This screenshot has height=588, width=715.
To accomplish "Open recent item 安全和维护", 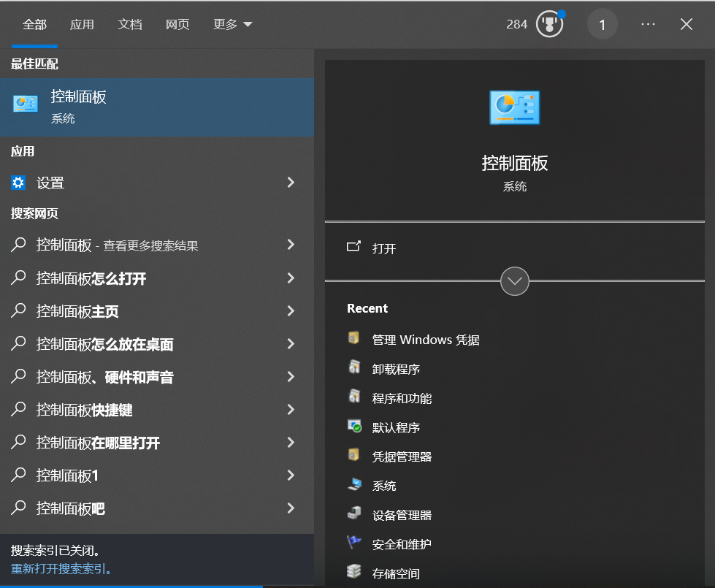I will tap(402, 544).
